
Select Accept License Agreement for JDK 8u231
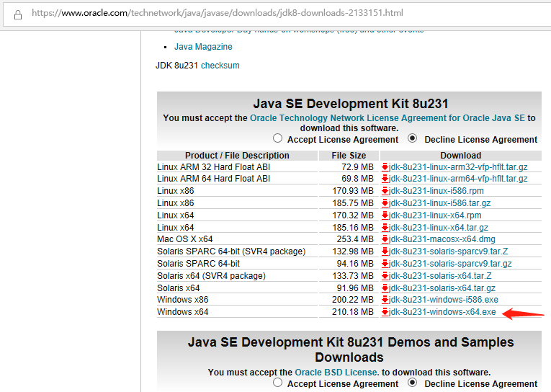(278, 138)
